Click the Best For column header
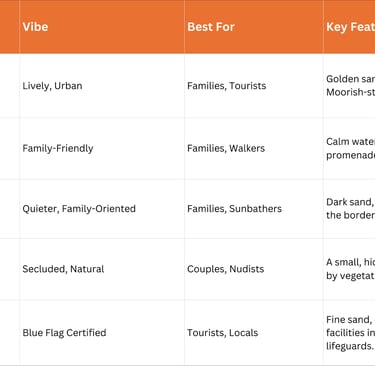The height and width of the screenshot is (366, 375). [254, 27]
